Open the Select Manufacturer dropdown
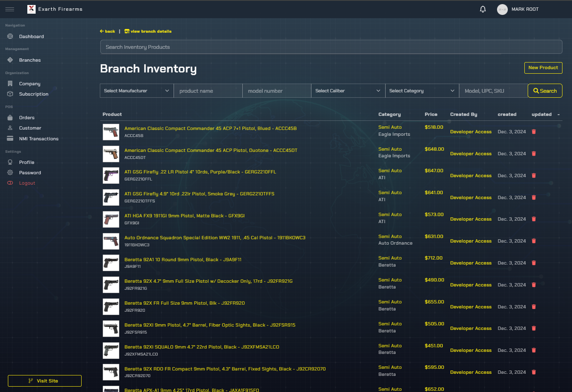Screen dimensions: 572x392 tap(137, 91)
